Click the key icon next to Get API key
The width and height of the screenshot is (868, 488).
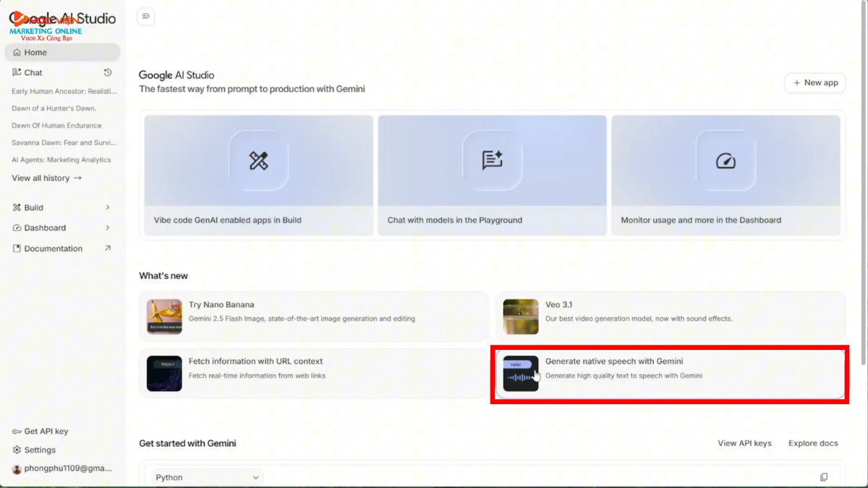coord(16,431)
